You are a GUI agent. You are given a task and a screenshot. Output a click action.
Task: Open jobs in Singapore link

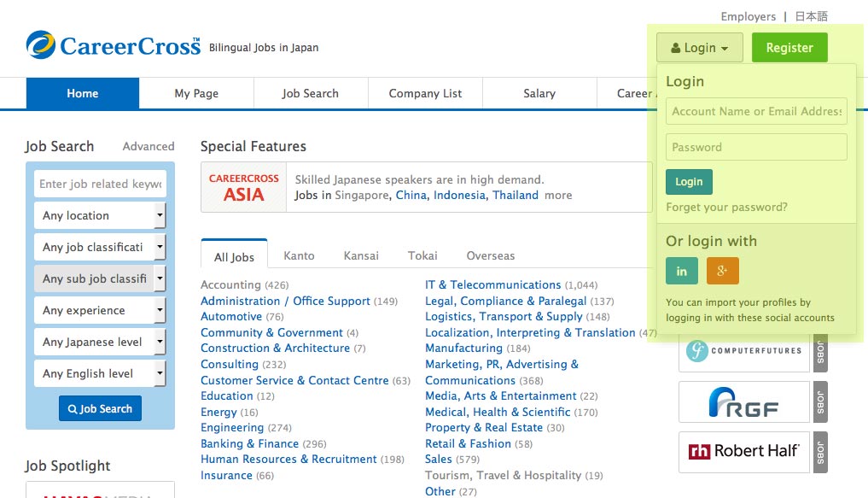coord(362,195)
